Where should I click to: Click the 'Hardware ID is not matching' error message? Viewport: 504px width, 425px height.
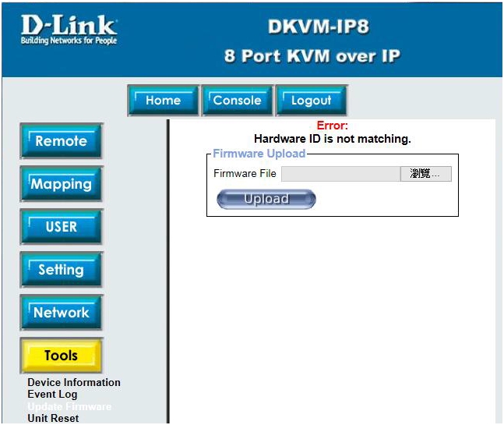(332, 139)
